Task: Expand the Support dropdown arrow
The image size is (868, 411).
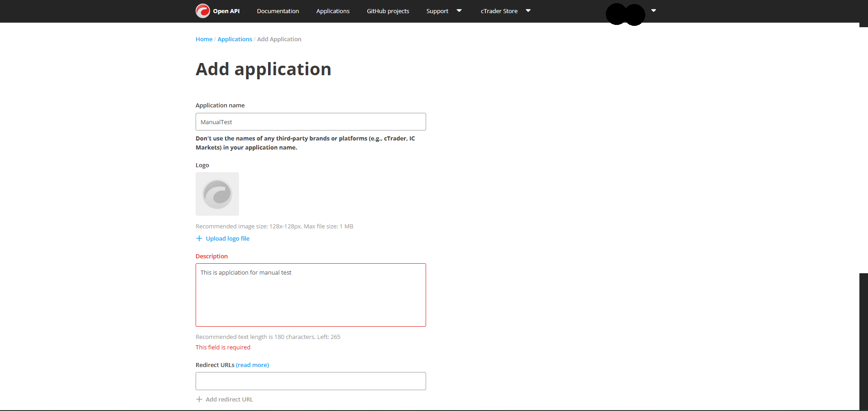Action: [458, 11]
